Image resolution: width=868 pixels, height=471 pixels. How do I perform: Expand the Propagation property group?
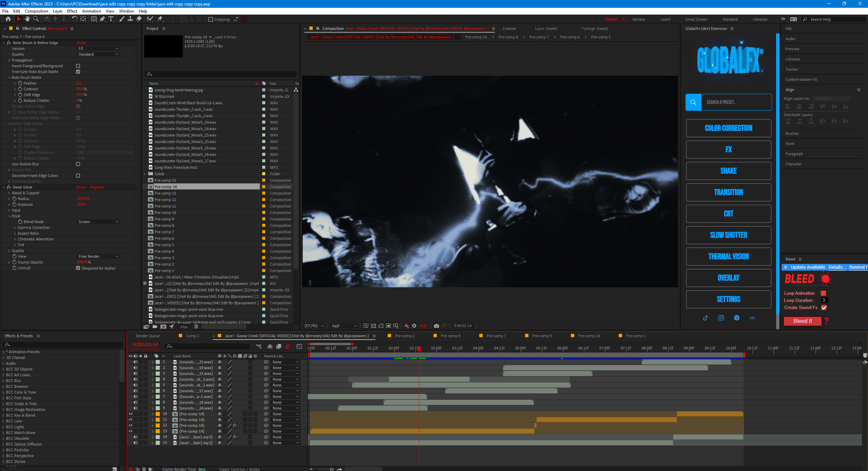pyautogui.click(x=9, y=60)
